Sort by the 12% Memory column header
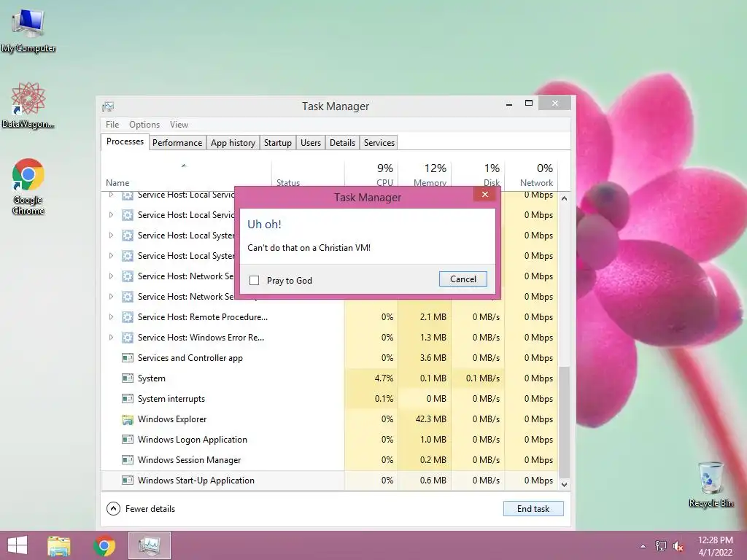This screenshot has height=560, width=747. coord(425,175)
